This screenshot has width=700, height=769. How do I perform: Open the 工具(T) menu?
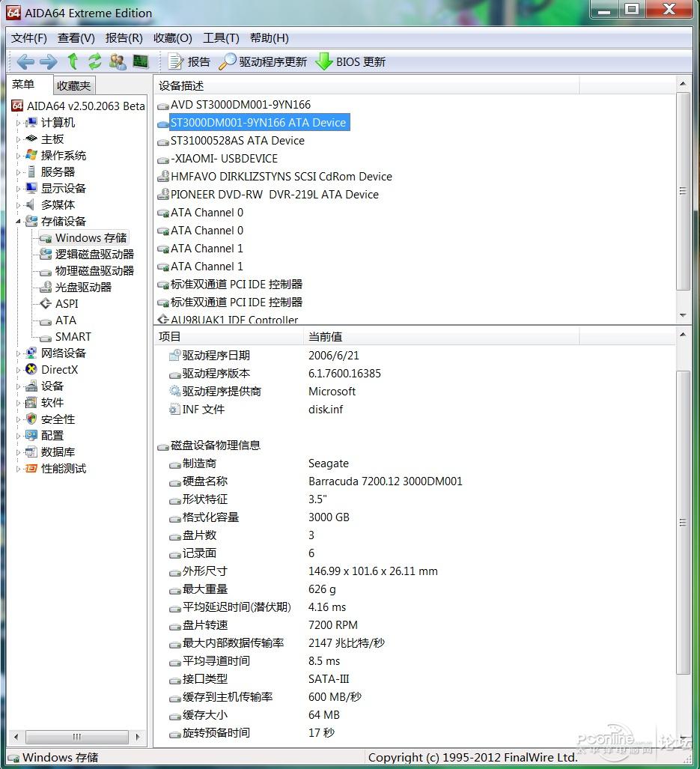[221, 38]
